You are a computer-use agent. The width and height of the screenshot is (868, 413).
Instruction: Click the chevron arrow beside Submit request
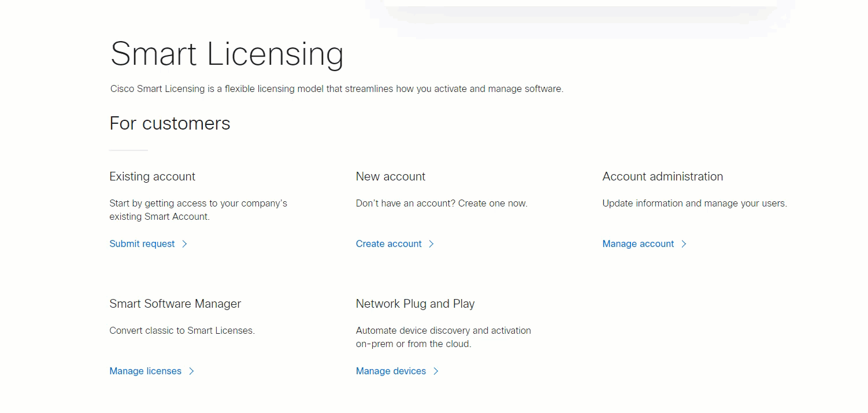pos(185,244)
